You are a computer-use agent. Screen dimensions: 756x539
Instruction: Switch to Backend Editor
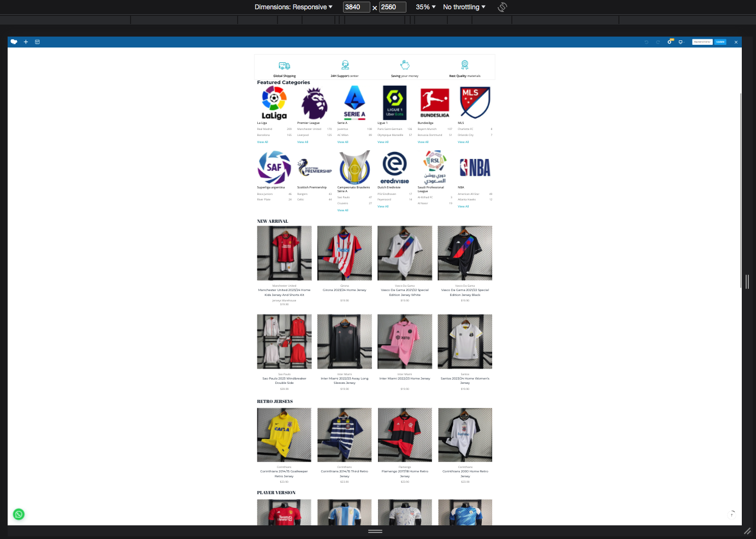pos(702,42)
